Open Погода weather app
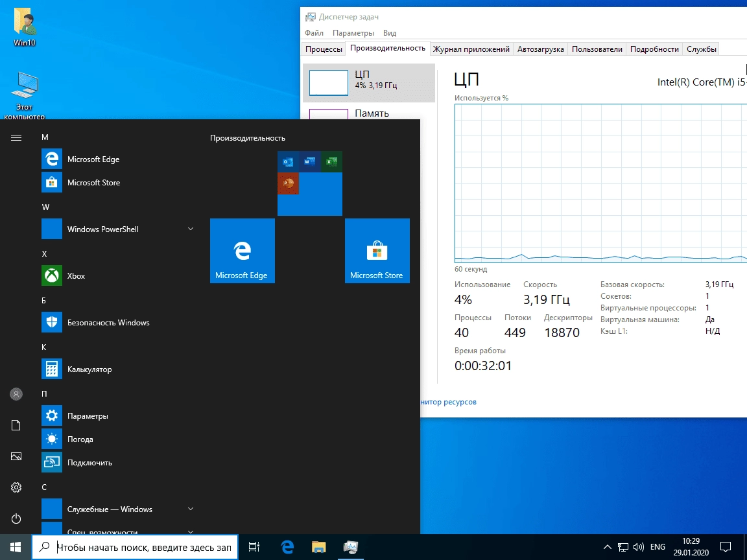Image resolution: width=747 pixels, height=560 pixels. coord(118,439)
